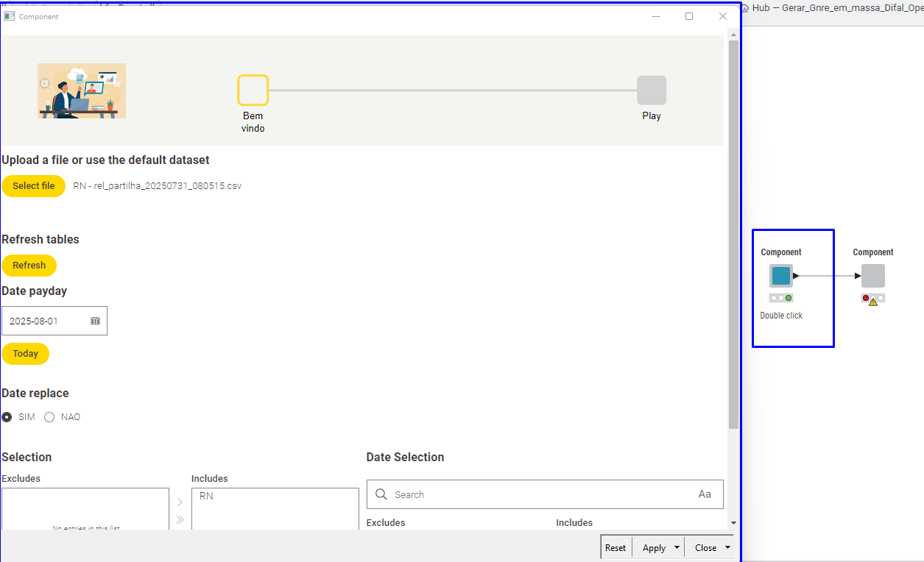Open the calendar picker icon in Date payday
Screen dimensions: 924x562
[96, 321]
